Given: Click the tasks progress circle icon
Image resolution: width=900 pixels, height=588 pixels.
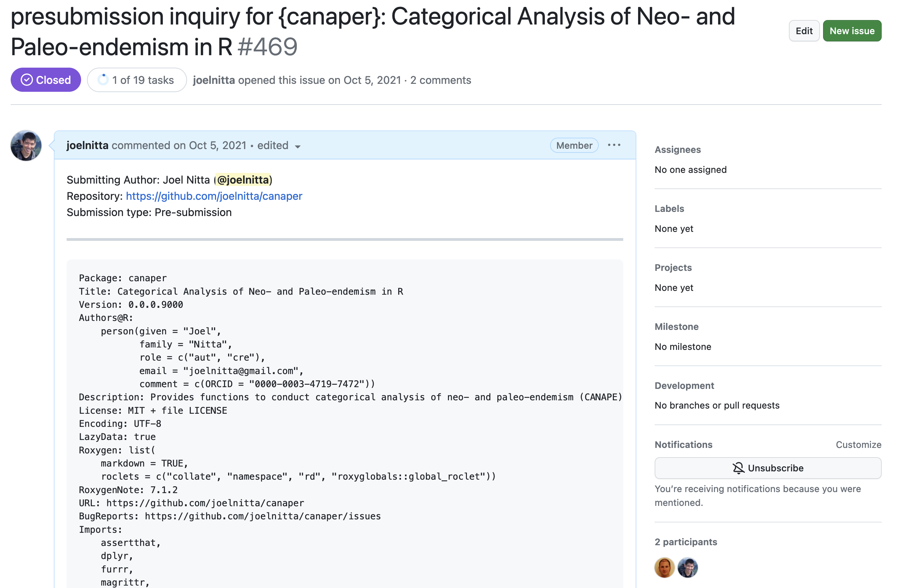Looking at the screenshot, I should [103, 80].
